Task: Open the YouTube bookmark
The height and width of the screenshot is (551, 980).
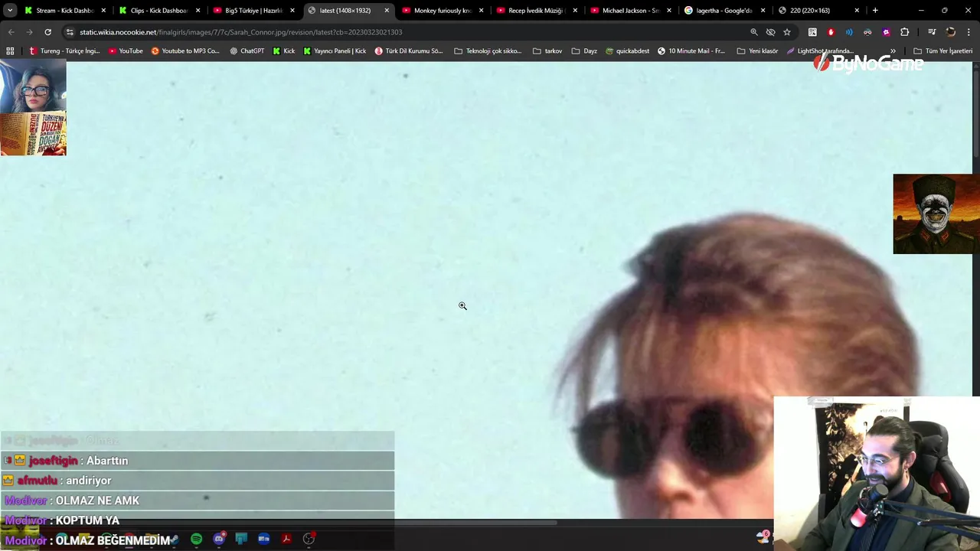Action: point(126,51)
